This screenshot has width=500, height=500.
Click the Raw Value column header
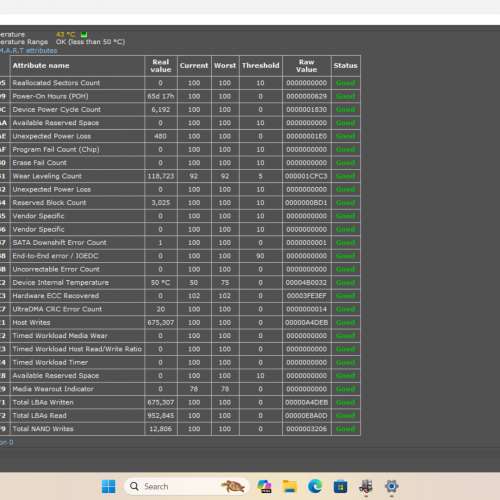[307, 66]
